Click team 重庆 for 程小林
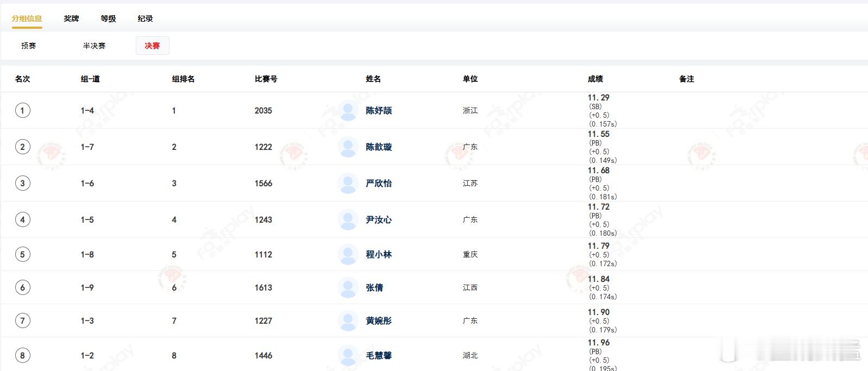The image size is (868, 371). tap(470, 254)
